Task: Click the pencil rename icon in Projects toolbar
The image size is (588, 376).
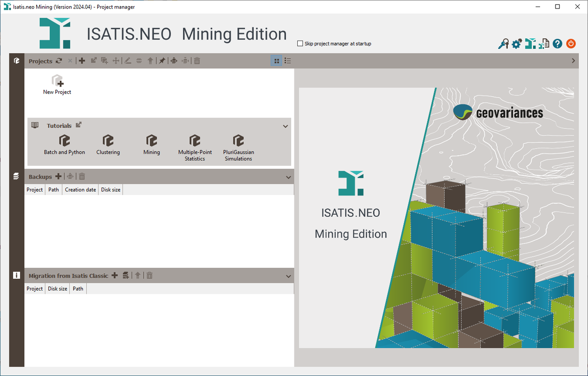Action: tap(128, 61)
